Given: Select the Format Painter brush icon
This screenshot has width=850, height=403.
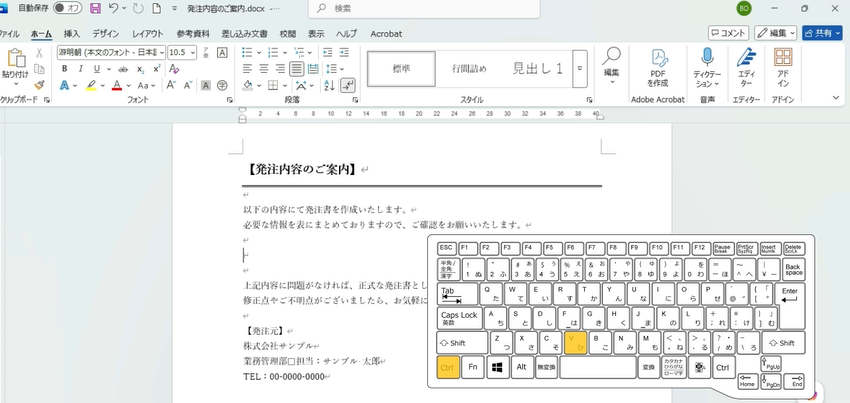Looking at the screenshot, I should tap(39, 85).
